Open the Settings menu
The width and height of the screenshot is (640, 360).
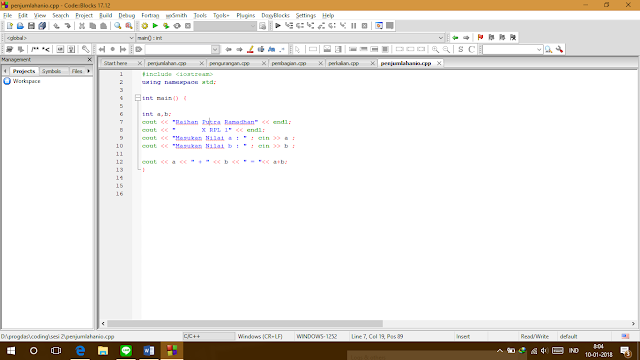pos(306,16)
